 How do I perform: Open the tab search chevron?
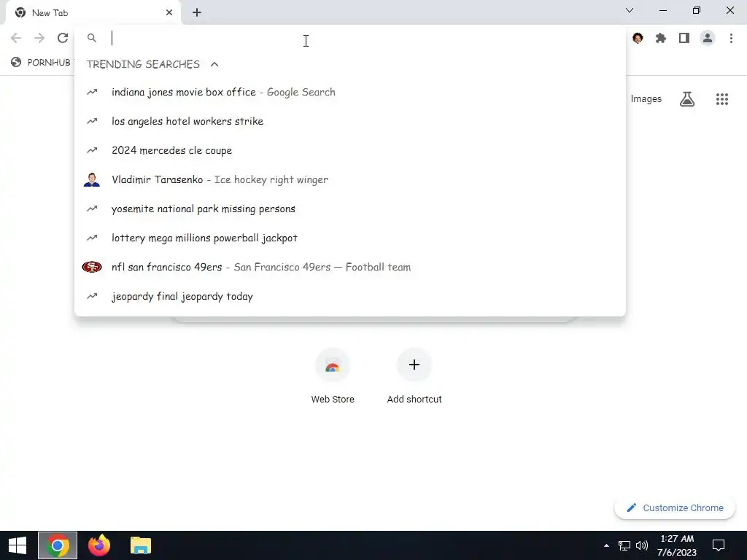pyautogui.click(x=630, y=10)
